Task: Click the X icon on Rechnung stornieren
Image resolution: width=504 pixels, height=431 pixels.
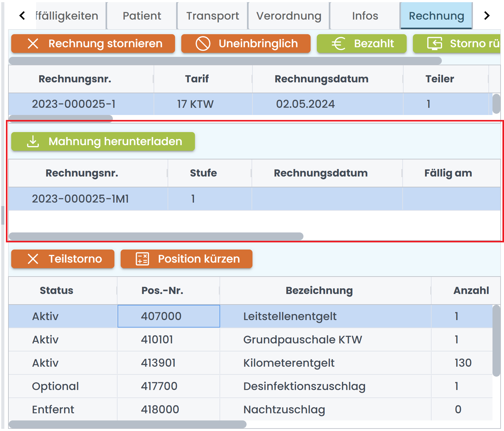Action: tap(33, 44)
